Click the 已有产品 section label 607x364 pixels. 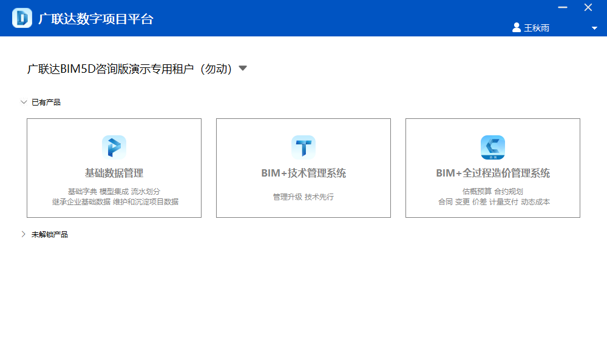click(x=46, y=102)
